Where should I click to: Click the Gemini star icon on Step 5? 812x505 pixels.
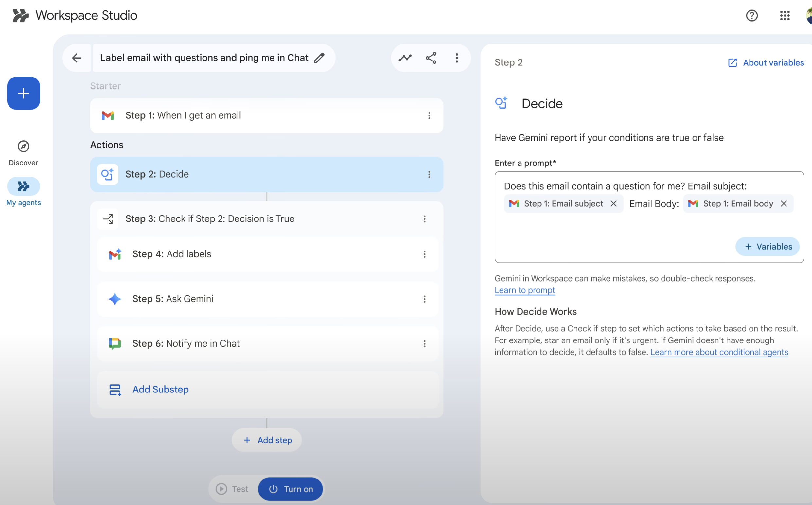(x=115, y=299)
